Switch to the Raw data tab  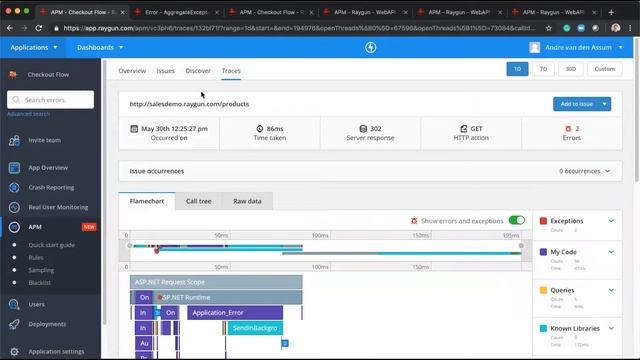pyautogui.click(x=247, y=201)
